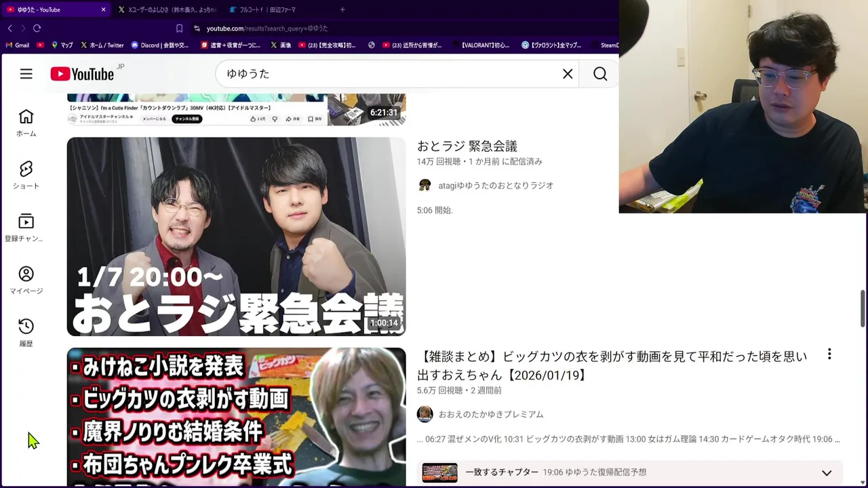Viewport: 868px width, 488px height.
Task: Click the 5.6万 回視聴・2 週間前 text
Action: click(x=459, y=390)
